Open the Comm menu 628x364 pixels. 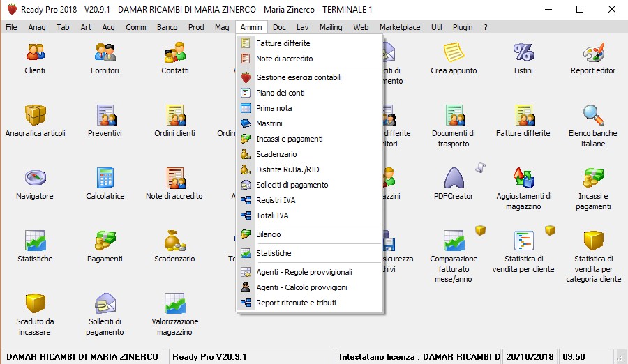click(136, 27)
